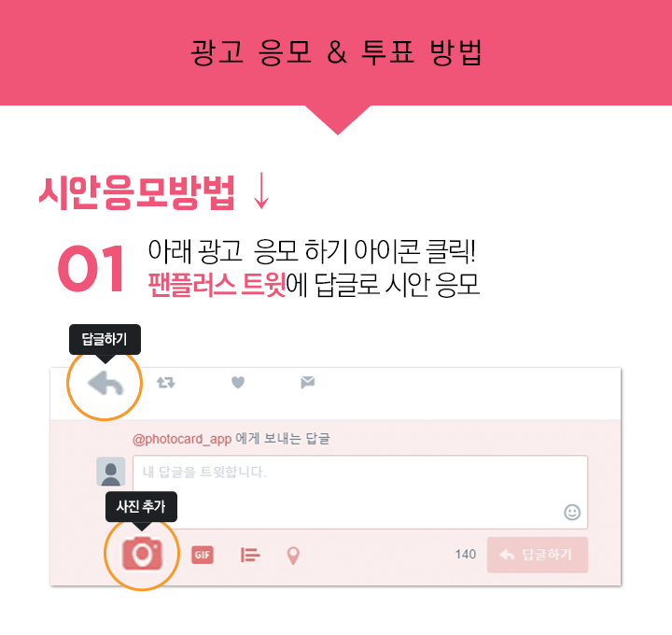
Task: Click the @photocard_app mention link
Action: (x=182, y=439)
